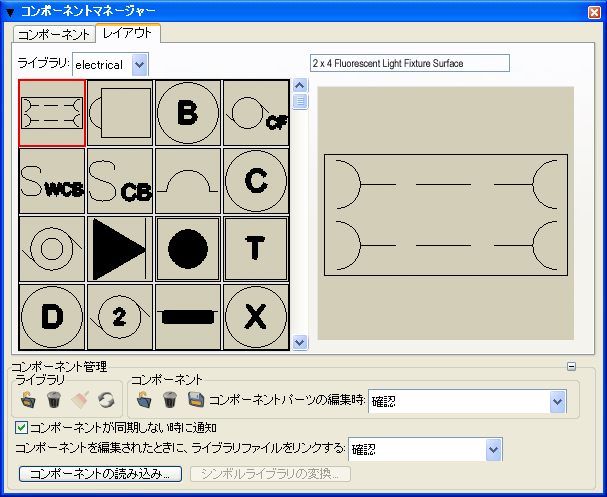
Task: Choose the circled C symbol
Action: tap(256, 181)
